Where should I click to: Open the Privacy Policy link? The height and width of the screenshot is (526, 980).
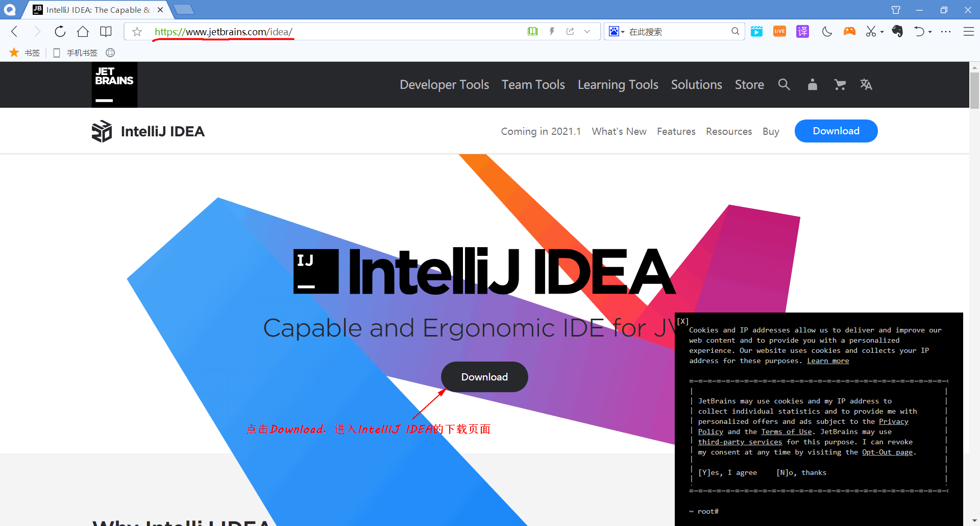(x=893, y=422)
